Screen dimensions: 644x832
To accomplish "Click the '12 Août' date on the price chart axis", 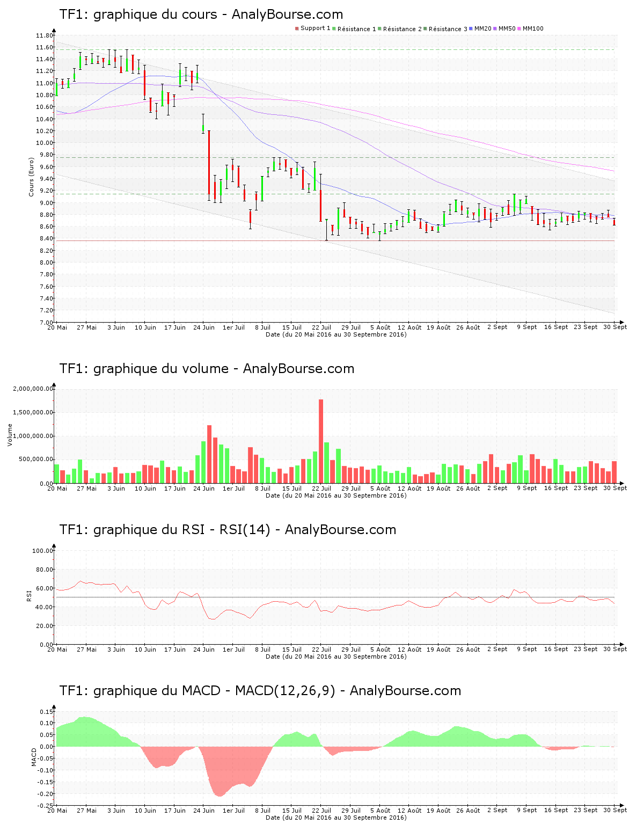I will click(x=409, y=327).
